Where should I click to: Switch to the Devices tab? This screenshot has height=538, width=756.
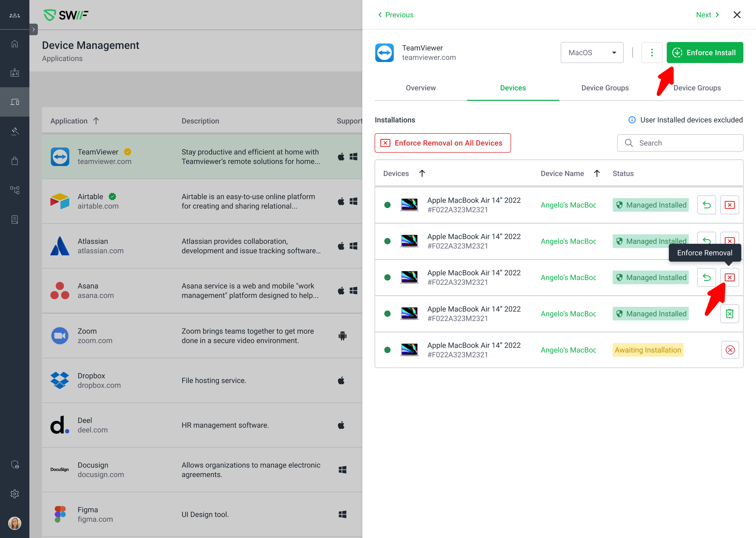tap(512, 88)
